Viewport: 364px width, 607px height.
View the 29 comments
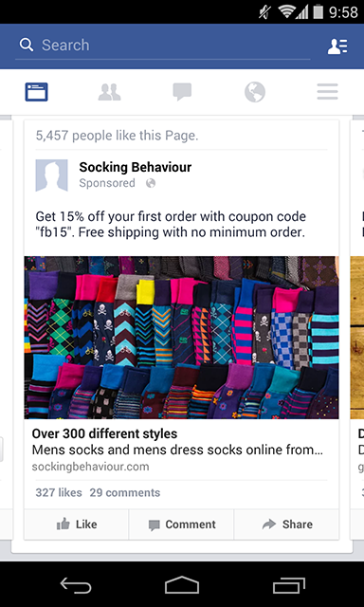click(x=124, y=492)
